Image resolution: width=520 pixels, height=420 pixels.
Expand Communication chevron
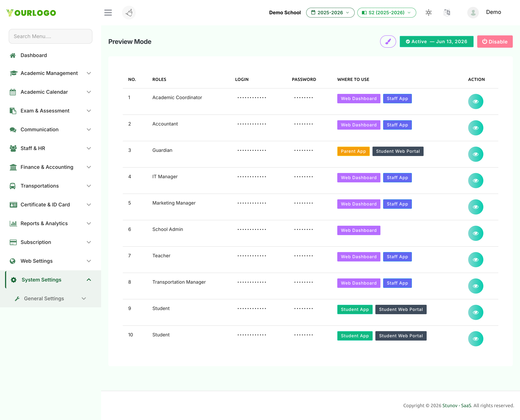[x=89, y=130]
